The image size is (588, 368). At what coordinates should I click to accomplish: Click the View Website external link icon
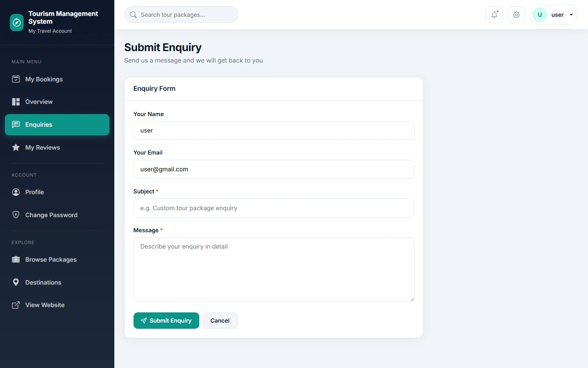(16, 305)
